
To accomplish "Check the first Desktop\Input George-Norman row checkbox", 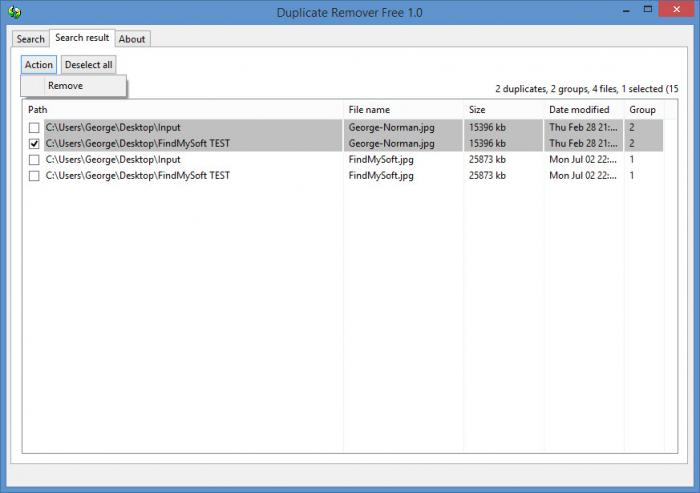I will (34, 128).
